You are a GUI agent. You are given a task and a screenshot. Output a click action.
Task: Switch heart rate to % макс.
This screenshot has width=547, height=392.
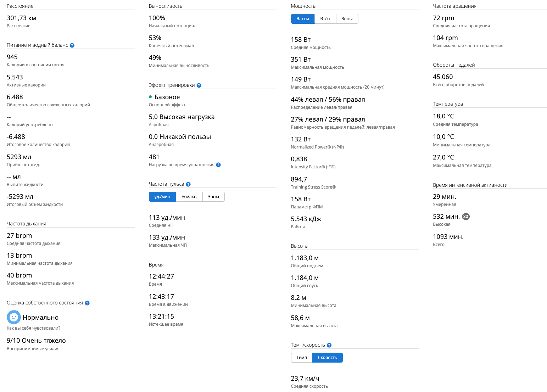[x=189, y=197]
